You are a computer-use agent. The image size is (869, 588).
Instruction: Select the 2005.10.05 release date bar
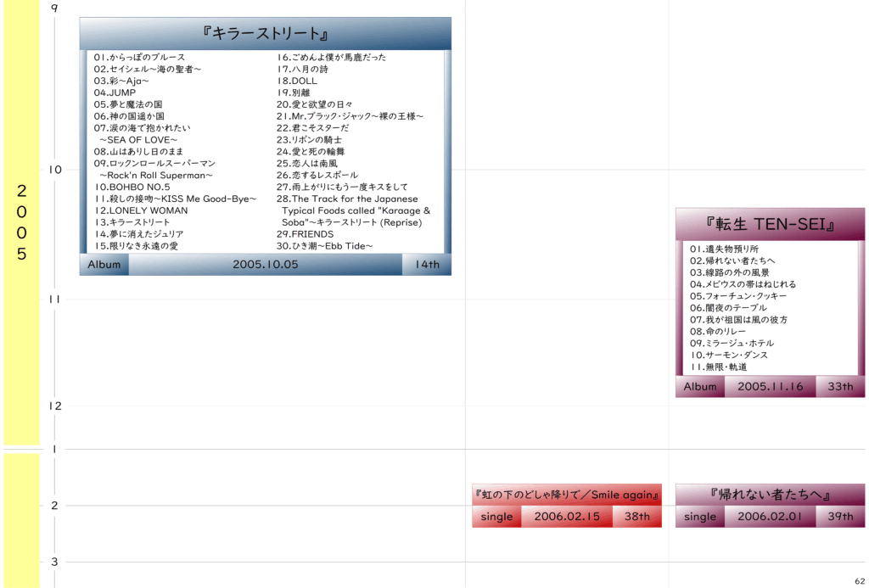265,264
